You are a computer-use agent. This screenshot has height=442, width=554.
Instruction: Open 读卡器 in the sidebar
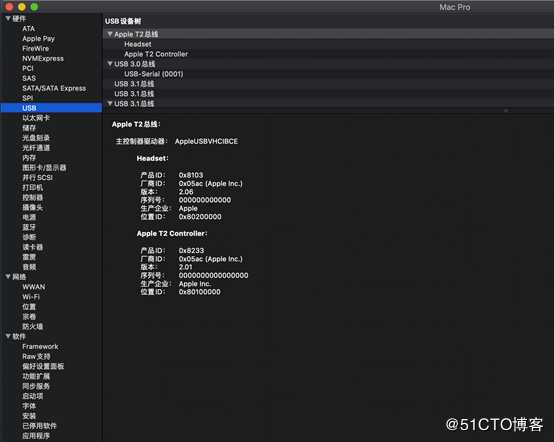coord(33,247)
